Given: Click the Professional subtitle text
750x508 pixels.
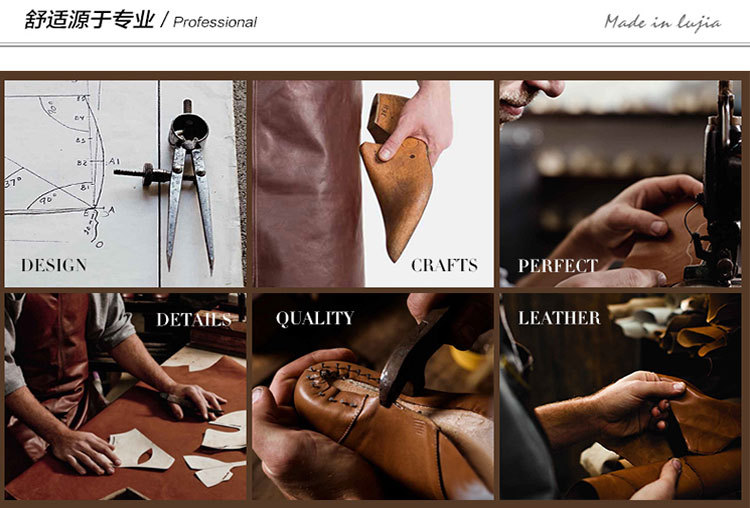Looking at the screenshot, I should tap(215, 22).
